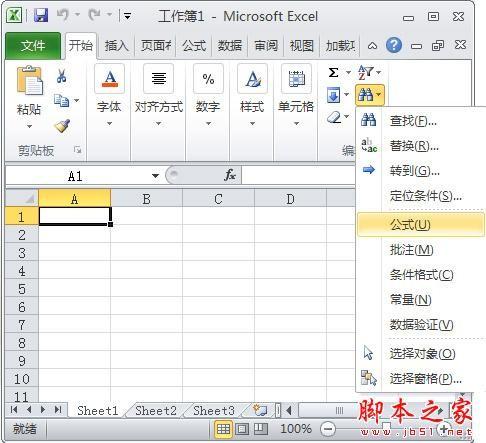Choose Go To Special (定位条件(S)...)

click(x=421, y=196)
